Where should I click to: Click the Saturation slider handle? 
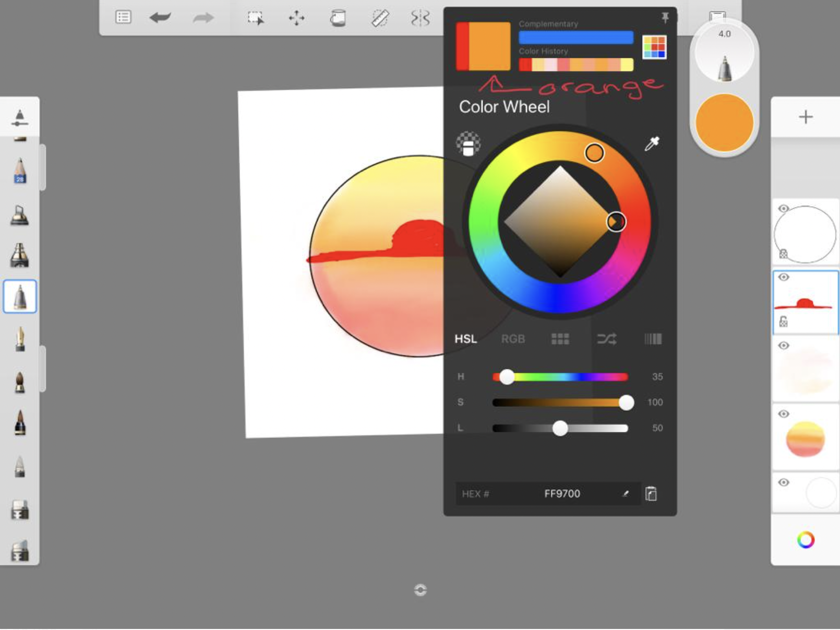(626, 402)
